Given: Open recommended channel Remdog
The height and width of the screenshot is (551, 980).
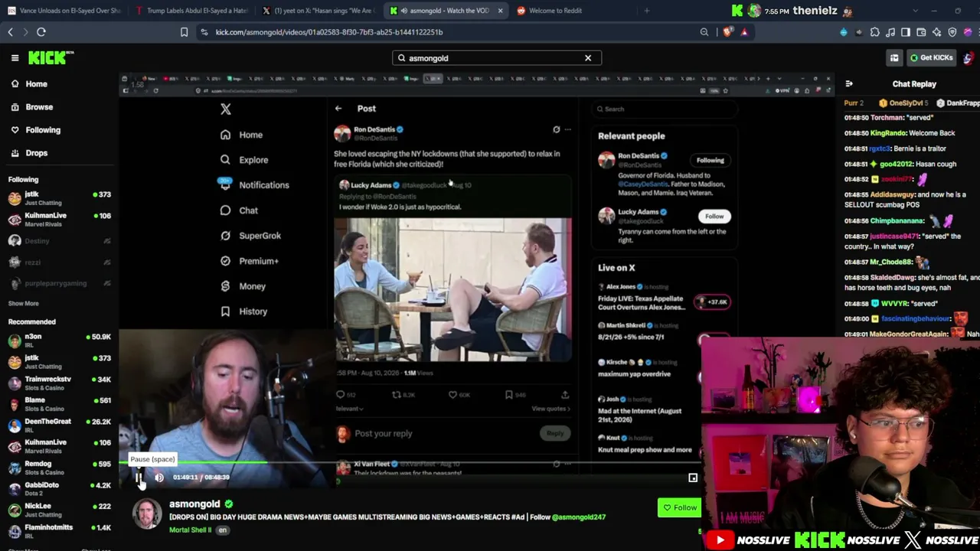Looking at the screenshot, I should pos(59,468).
